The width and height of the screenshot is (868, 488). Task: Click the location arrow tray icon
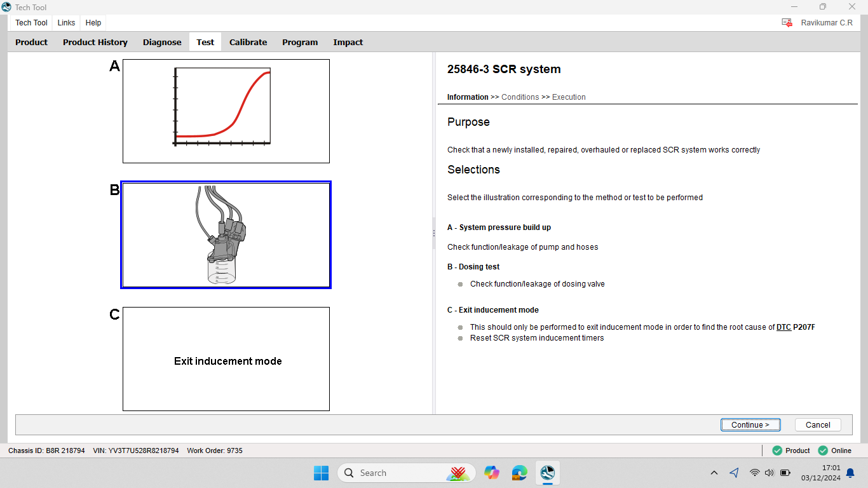[x=734, y=473]
